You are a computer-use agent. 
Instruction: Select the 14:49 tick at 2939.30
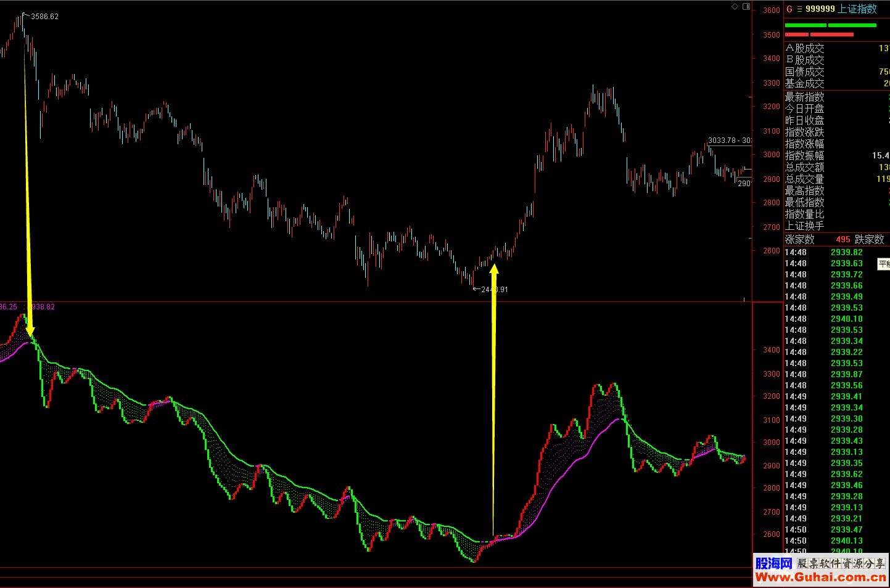pyautogui.click(x=837, y=419)
